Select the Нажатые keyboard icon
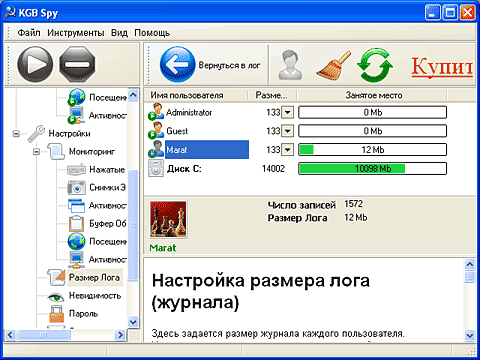This screenshot has width=480, height=360. point(77,170)
